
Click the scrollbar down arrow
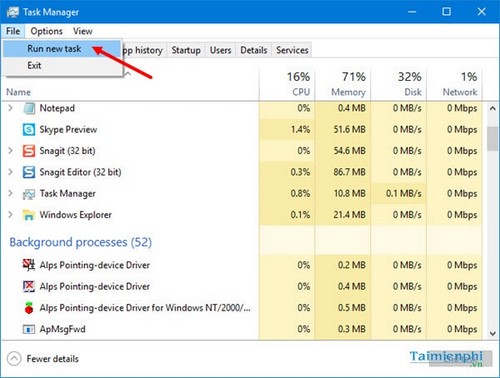point(492,333)
